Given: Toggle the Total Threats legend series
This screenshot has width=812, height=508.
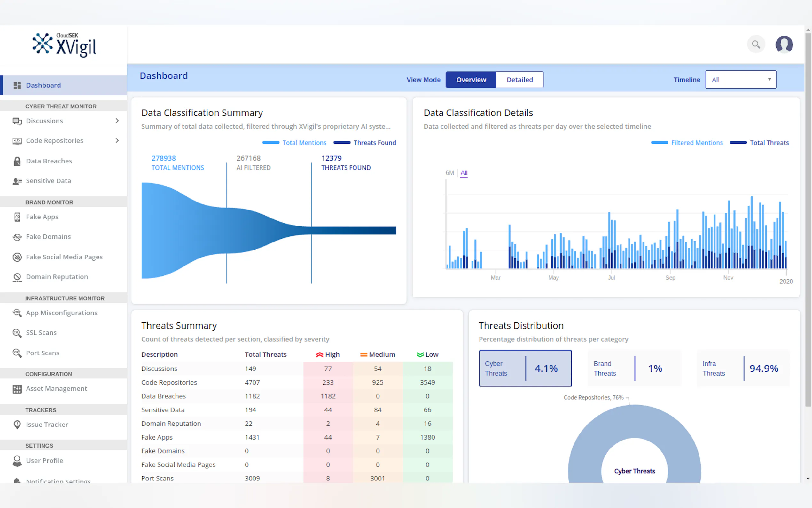Looking at the screenshot, I should [x=759, y=143].
